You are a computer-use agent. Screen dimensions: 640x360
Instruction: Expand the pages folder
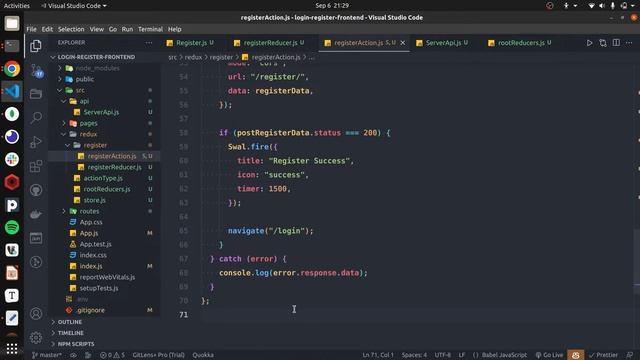pos(89,123)
